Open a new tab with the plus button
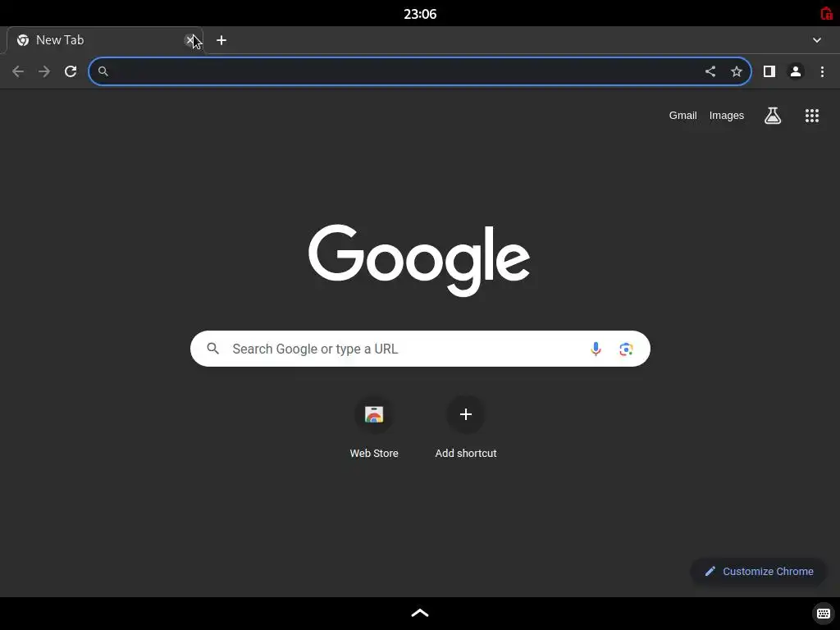Viewport: 840px width, 630px height. [221, 40]
